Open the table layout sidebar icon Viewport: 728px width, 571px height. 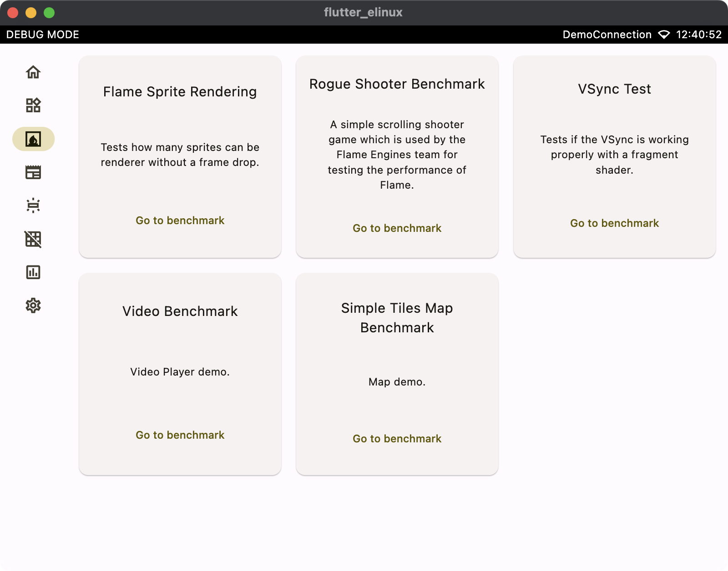pyautogui.click(x=33, y=172)
